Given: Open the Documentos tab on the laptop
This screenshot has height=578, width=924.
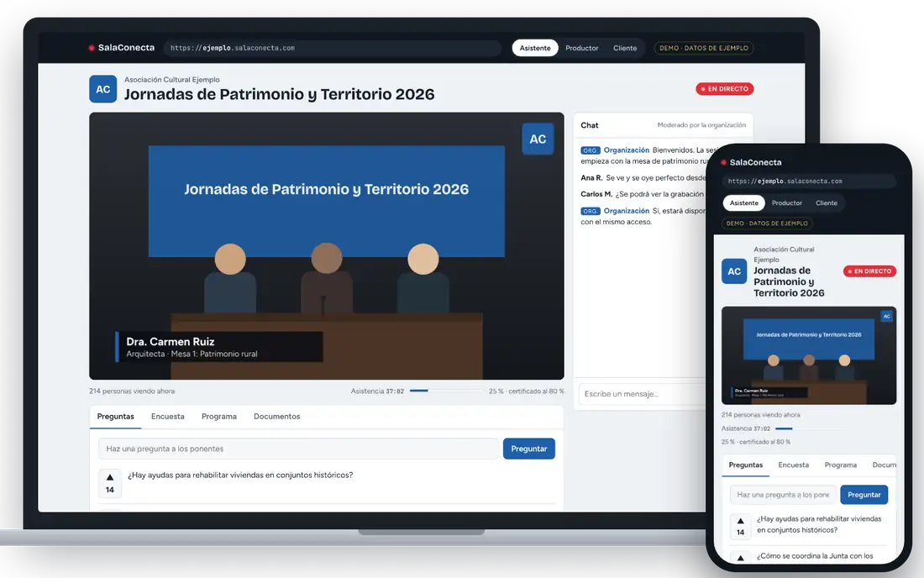Looking at the screenshot, I should click(x=277, y=417).
